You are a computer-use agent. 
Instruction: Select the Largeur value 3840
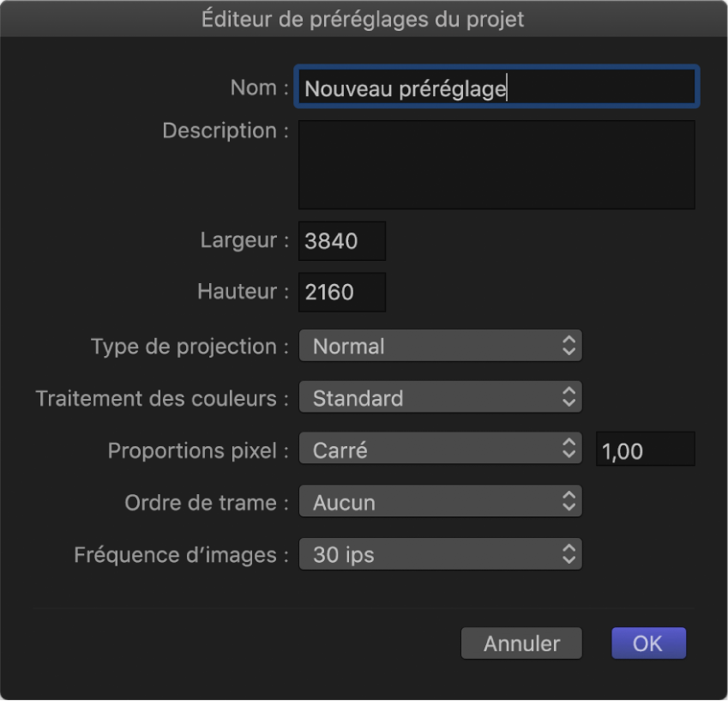pos(341,240)
